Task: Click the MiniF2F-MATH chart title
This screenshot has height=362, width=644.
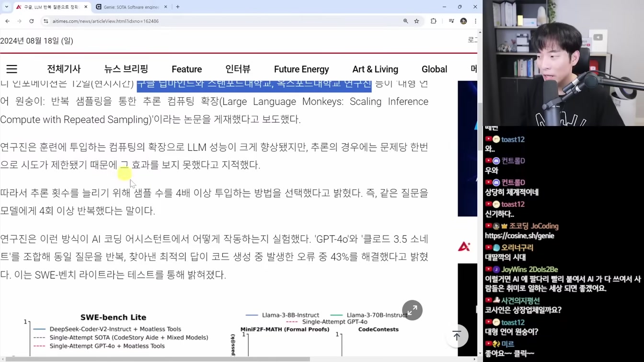Action: pyautogui.click(x=286, y=329)
